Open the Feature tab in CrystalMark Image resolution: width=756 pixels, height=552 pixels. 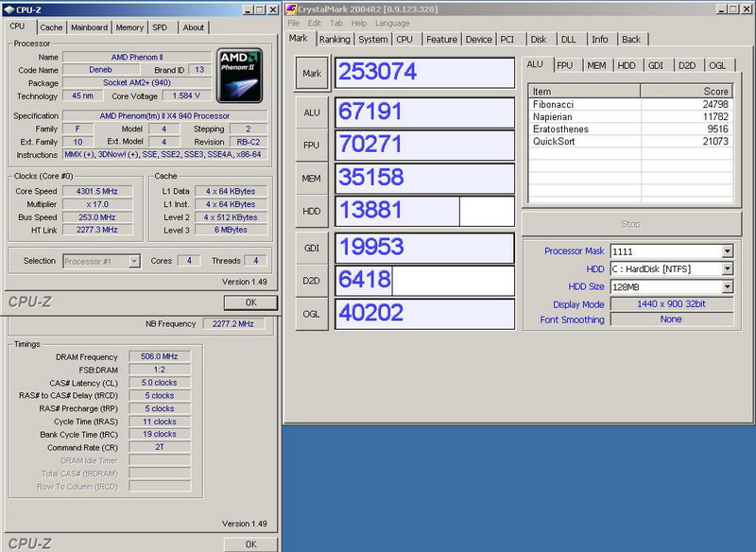click(x=441, y=40)
